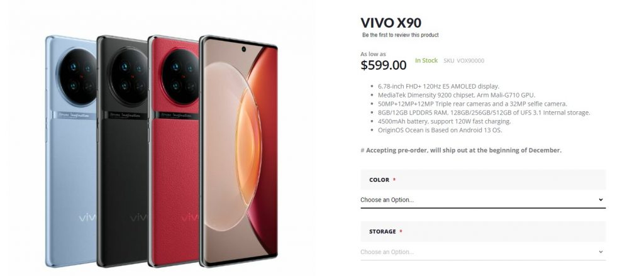
Task: Click the VIVO X90 product title
Action: [391, 23]
